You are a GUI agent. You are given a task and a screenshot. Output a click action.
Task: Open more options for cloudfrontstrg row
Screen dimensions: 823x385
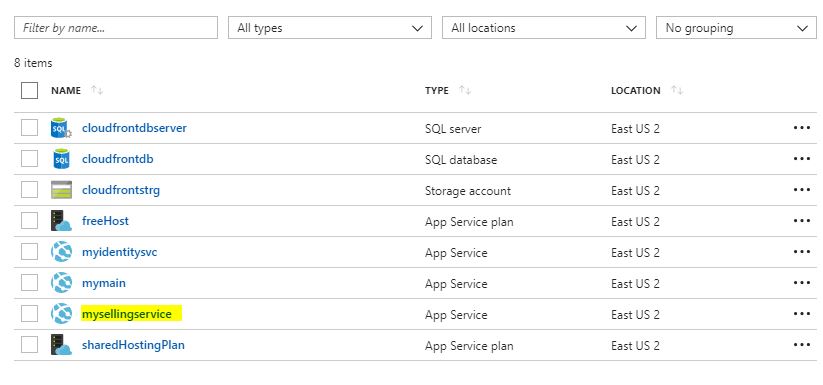pos(802,189)
